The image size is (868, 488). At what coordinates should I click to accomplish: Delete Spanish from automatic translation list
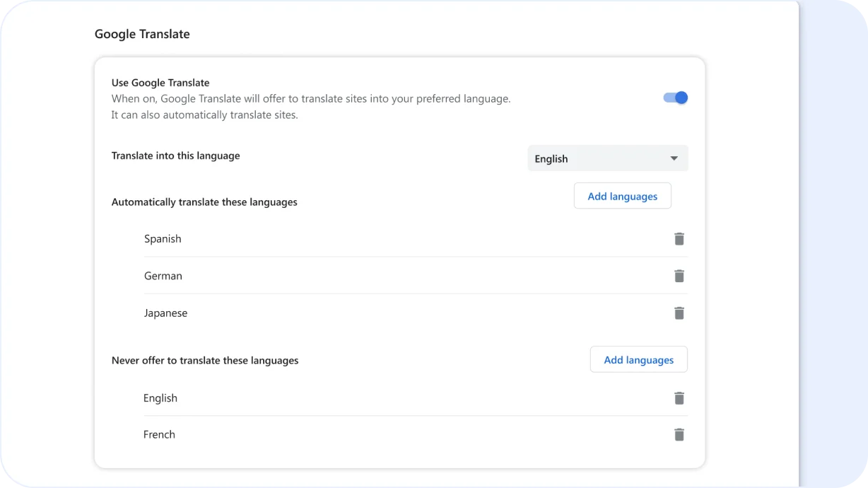click(x=679, y=239)
